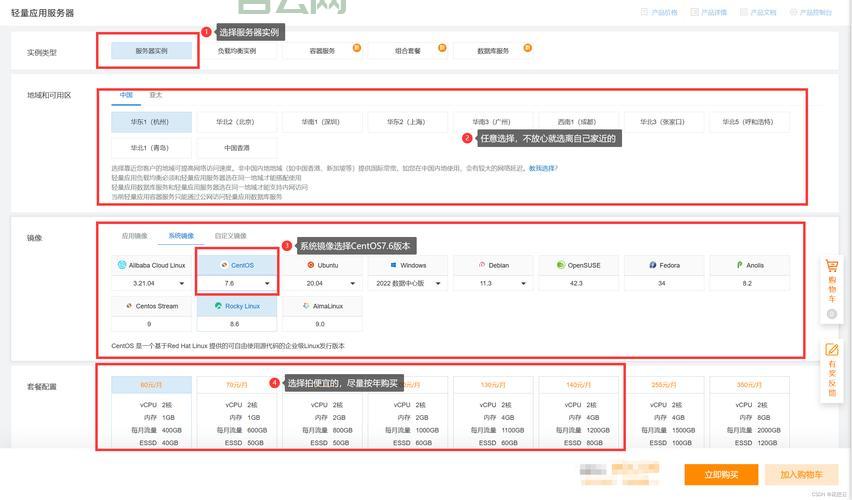Expand the CentOS 7.6 version dropdown

tap(237, 283)
